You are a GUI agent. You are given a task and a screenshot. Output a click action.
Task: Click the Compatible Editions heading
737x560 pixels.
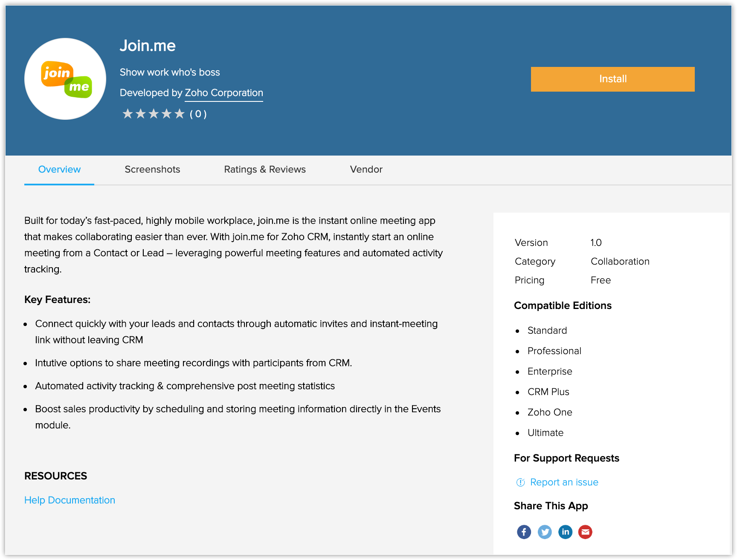click(563, 306)
